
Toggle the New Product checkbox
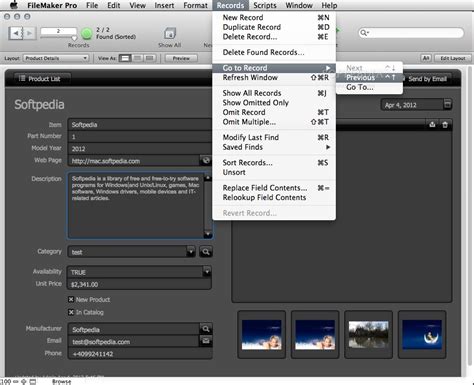coord(71,299)
